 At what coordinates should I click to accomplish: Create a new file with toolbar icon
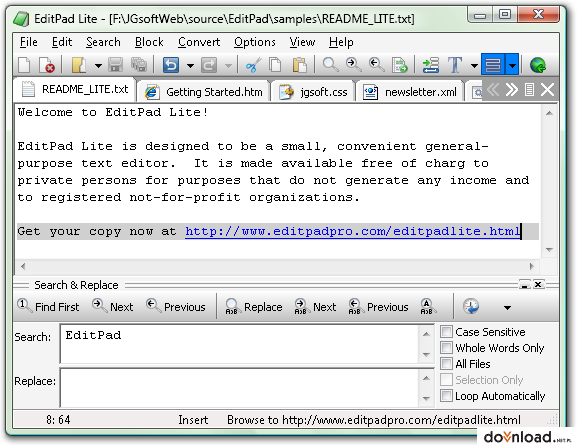tap(24, 65)
